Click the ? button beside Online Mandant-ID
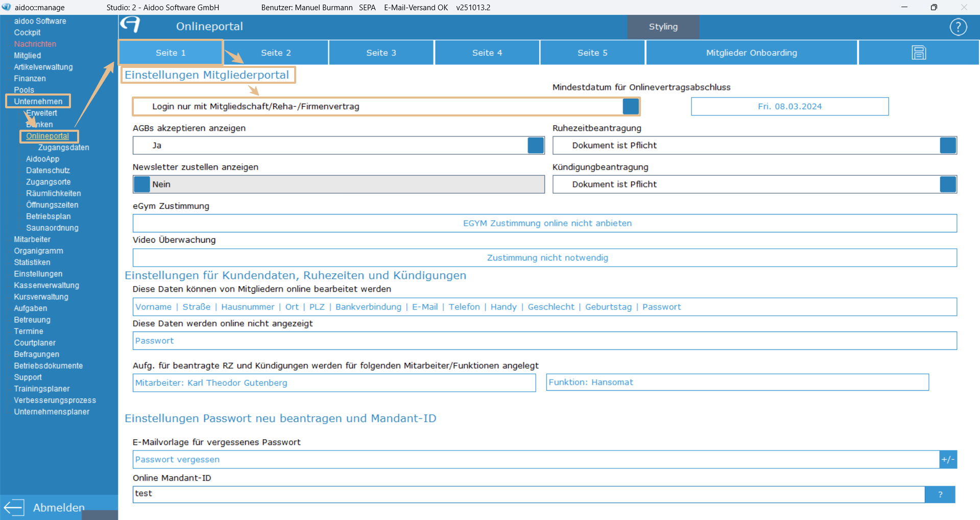The height and width of the screenshot is (520, 980). click(940, 494)
